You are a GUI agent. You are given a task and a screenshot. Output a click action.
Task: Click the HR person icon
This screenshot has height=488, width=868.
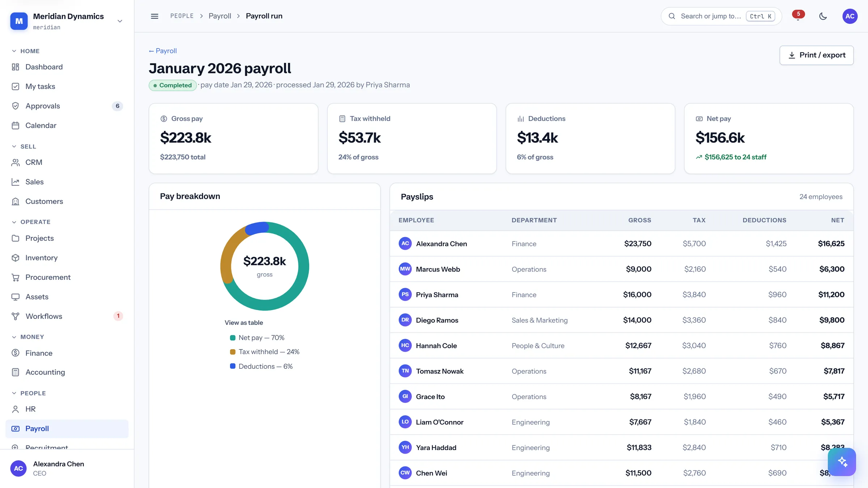(x=15, y=409)
